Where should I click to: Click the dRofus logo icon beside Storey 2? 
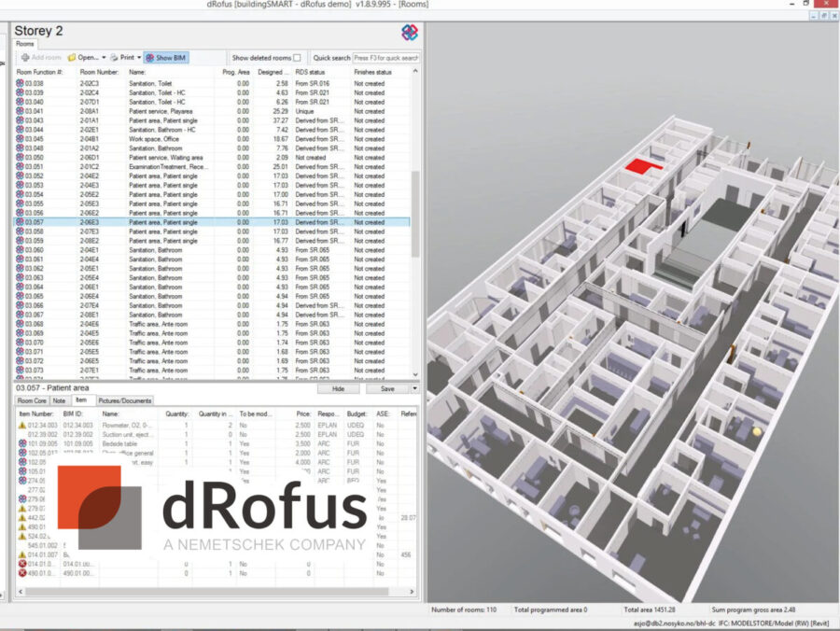tap(409, 33)
